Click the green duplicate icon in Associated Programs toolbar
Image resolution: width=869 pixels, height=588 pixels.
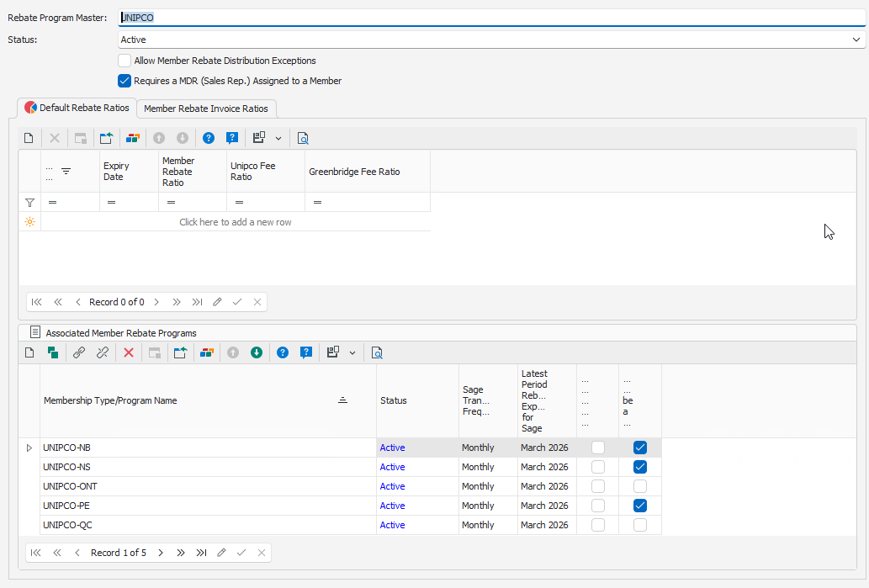click(53, 352)
